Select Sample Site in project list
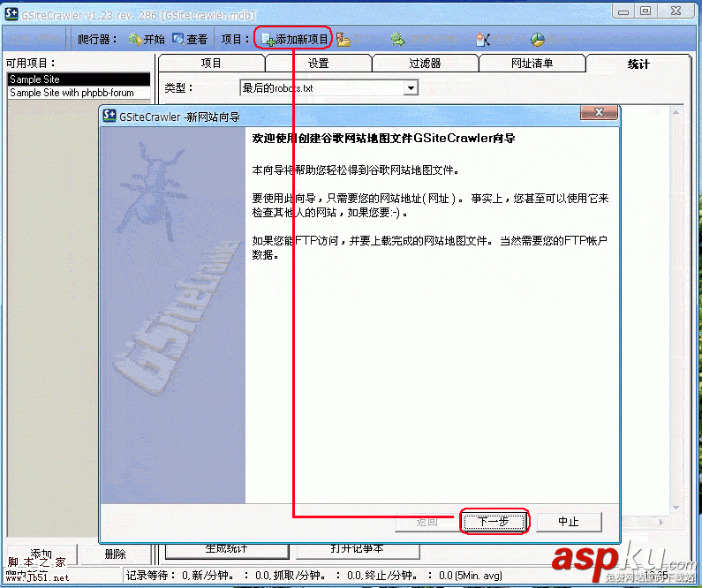Screen dimensions: 702x588 tap(79, 79)
